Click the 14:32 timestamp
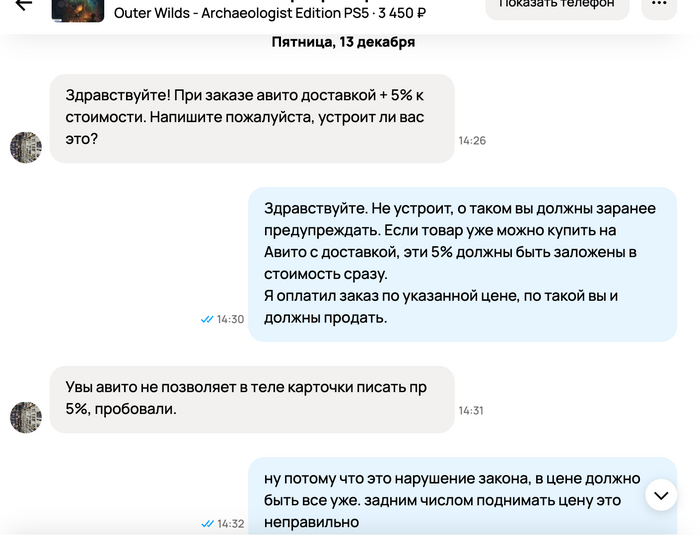The image size is (700, 544). tap(231, 523)
